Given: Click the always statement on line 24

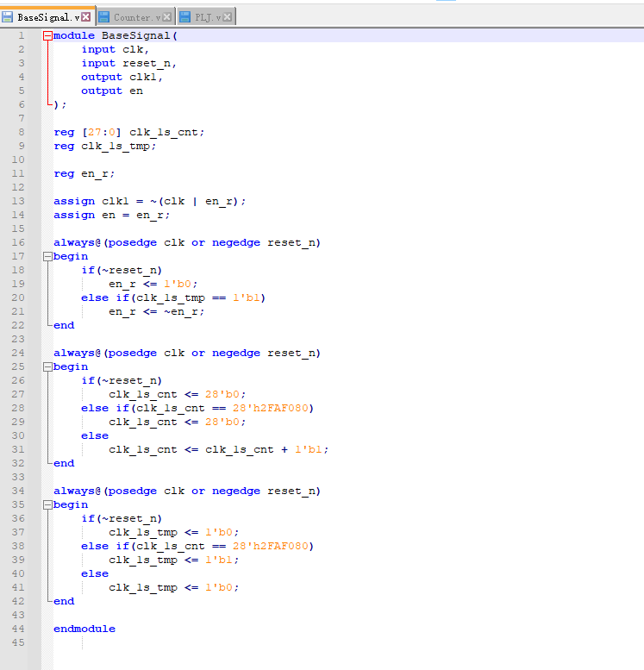Looking at the screenshot, I should click(x=187, y=353).
